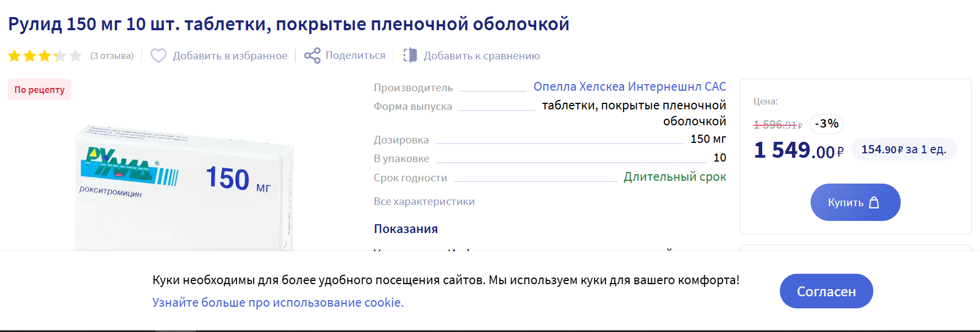Click the -3% discount badge

point(827,124)
